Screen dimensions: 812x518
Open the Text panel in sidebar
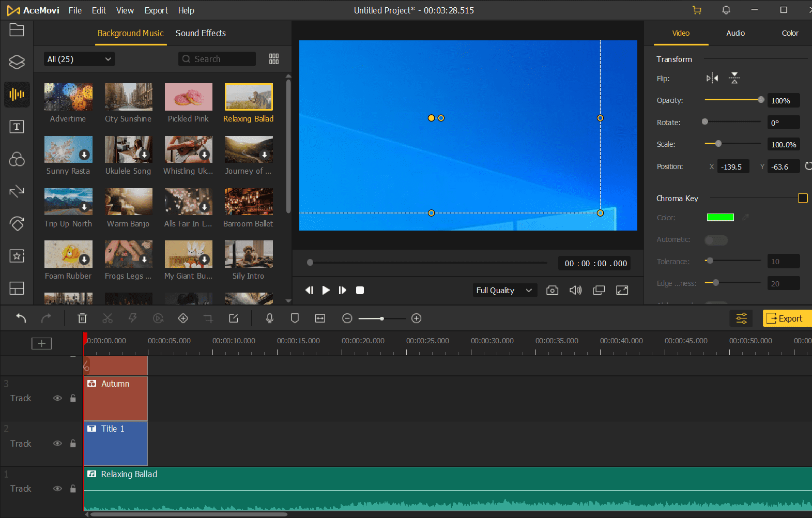(x=17, y=127)
